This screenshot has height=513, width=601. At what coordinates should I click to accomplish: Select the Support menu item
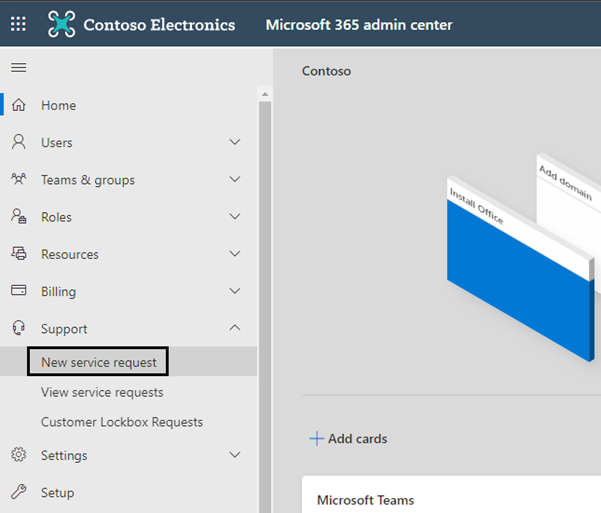[x=128, y=328]
